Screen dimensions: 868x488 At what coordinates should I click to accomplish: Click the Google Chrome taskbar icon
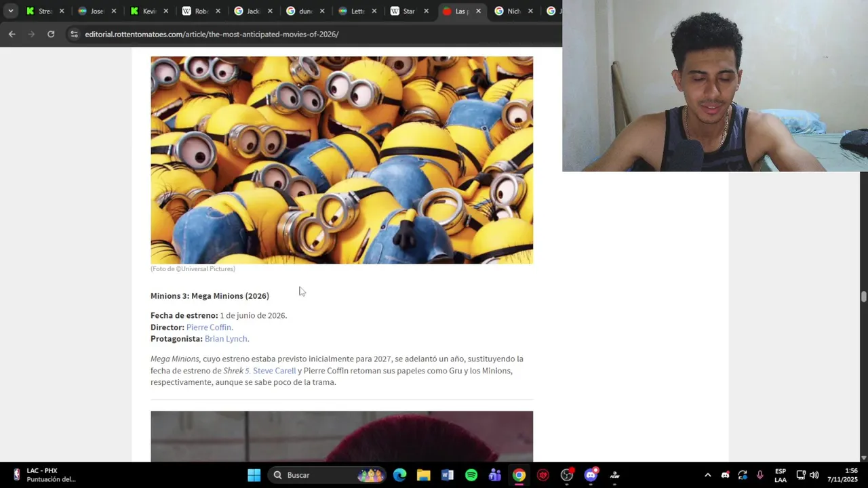coord(519,475)
